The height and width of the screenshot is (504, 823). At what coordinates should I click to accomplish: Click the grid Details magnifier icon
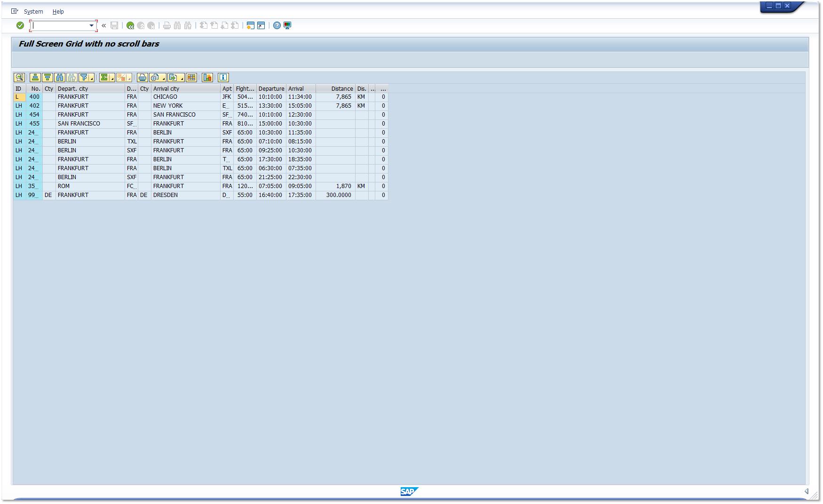coord(19,78)
